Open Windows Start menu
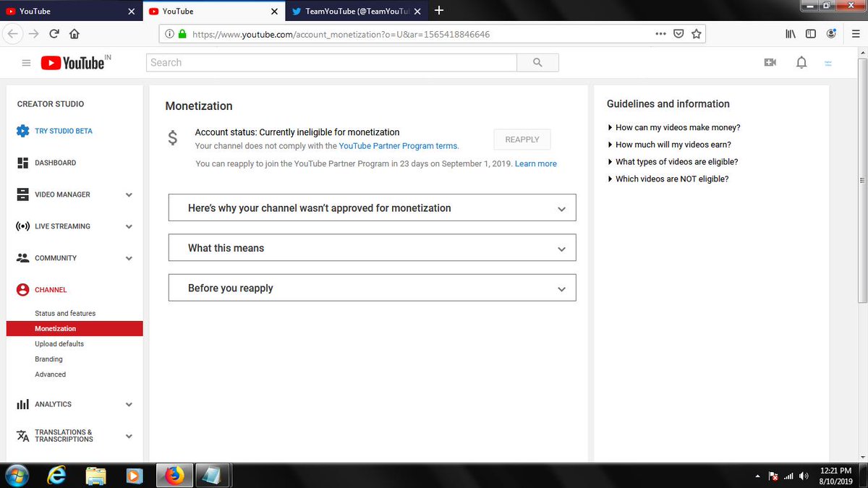Screen dimensions: 868x488 click(16, 476)
